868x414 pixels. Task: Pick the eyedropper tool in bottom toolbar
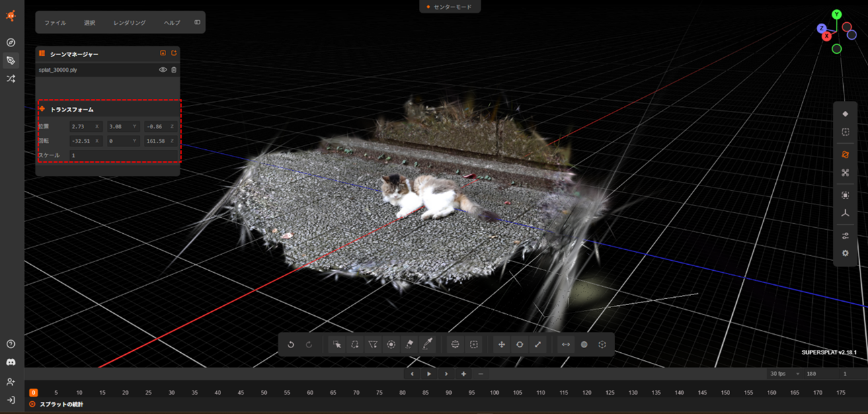click(x=427, y=345)
